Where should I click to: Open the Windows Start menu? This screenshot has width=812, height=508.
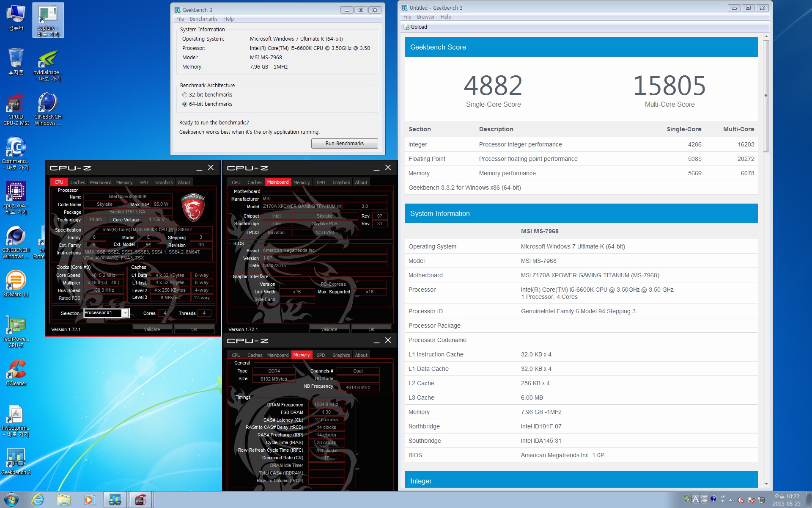(11, 500)
